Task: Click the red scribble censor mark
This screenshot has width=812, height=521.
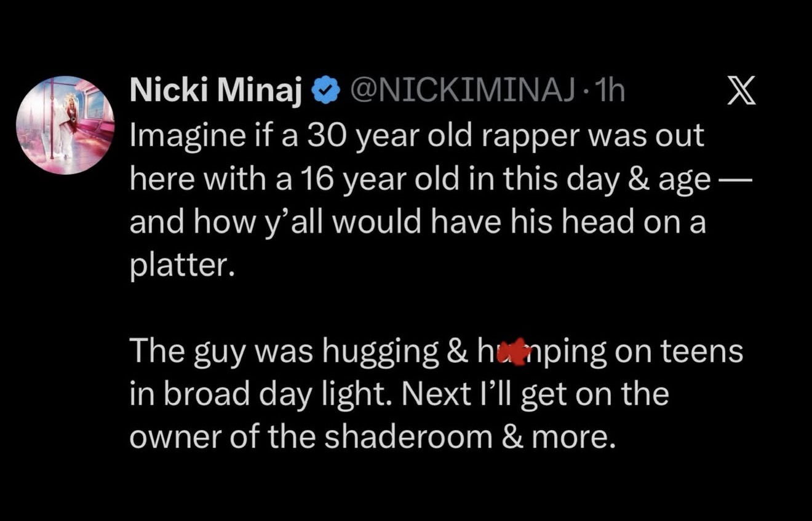Action: pos(511,352)
